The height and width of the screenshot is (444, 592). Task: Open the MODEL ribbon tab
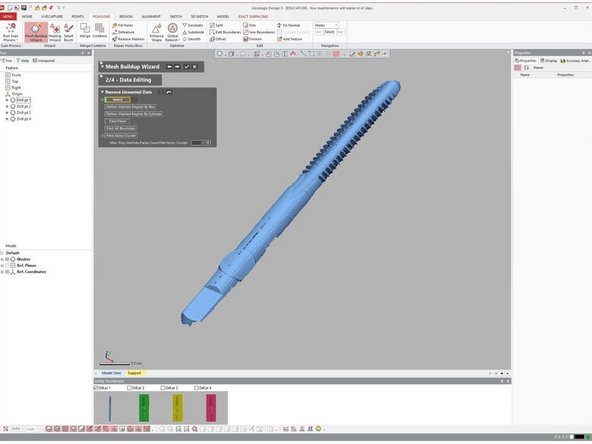point(223,16)
